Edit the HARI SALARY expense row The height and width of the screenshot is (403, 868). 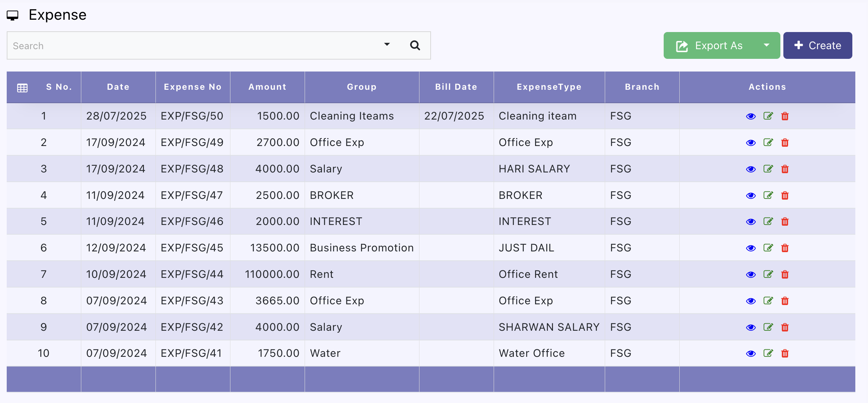[x=768, y=169]
